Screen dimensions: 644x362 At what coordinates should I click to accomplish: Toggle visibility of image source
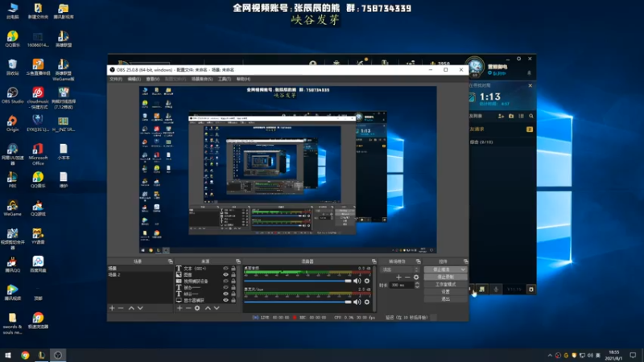coord(225,274)
